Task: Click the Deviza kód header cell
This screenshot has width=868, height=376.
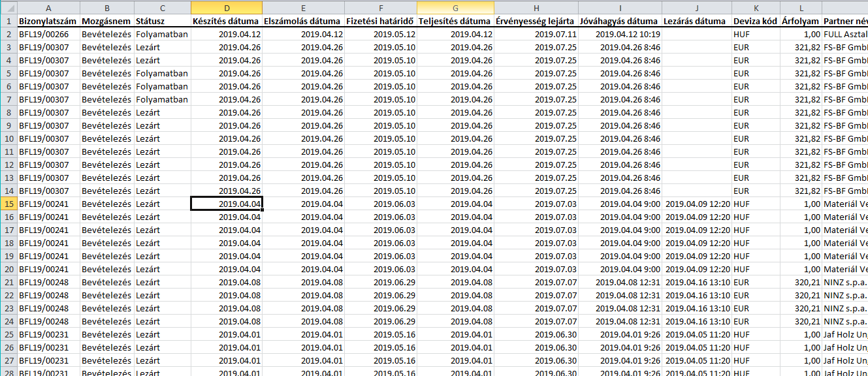Action: [756, 21]
